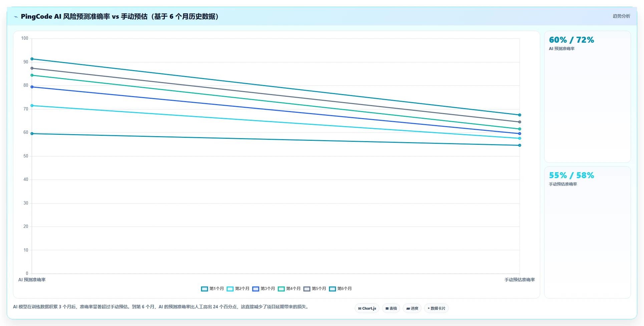Click the 趋势分析 tag in the header
The image size is (644, 326).
pyautogui.click(x=621, y=16)
